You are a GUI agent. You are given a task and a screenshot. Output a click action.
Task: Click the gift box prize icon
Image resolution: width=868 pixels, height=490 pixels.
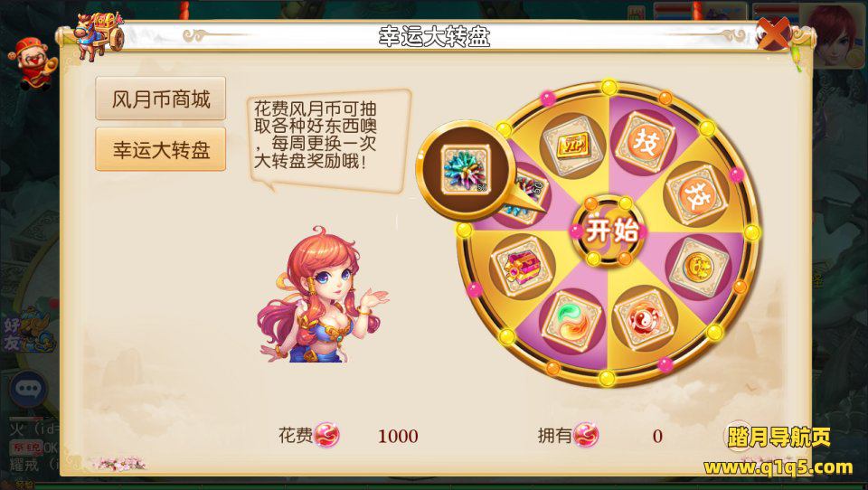tap(521, 267)
